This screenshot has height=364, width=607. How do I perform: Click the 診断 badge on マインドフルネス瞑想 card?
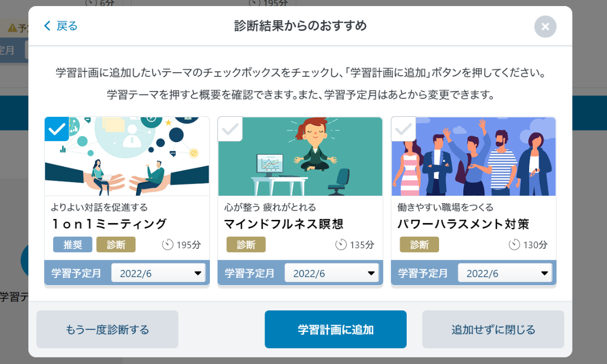246,245
